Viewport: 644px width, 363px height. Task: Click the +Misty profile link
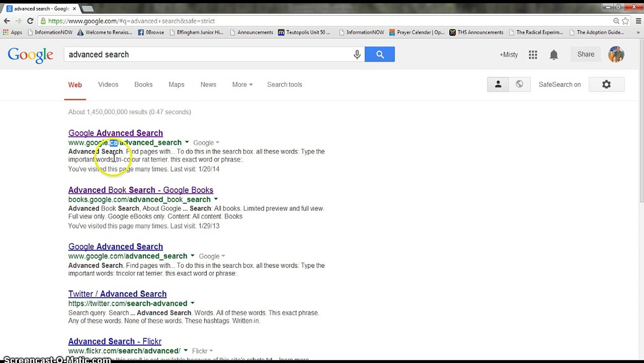[508, 54]
